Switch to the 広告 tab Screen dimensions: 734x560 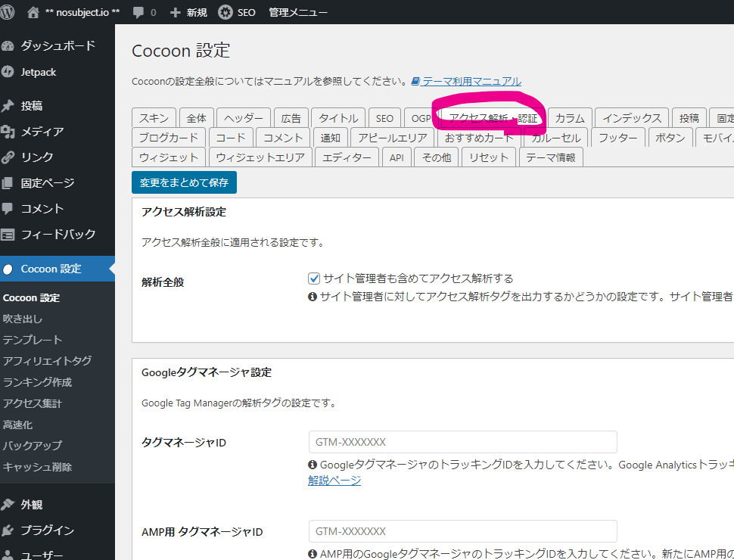point(291,117)
